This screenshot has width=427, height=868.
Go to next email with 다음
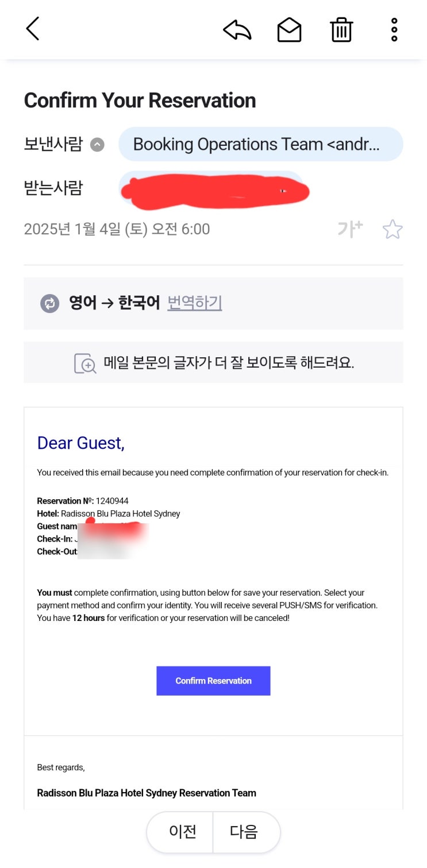coord(245,832)
